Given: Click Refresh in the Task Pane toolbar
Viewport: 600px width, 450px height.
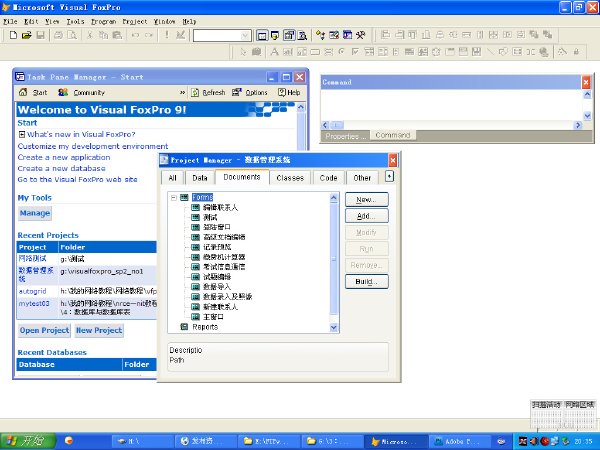Looking at the screenshot, I should point(208,92).
